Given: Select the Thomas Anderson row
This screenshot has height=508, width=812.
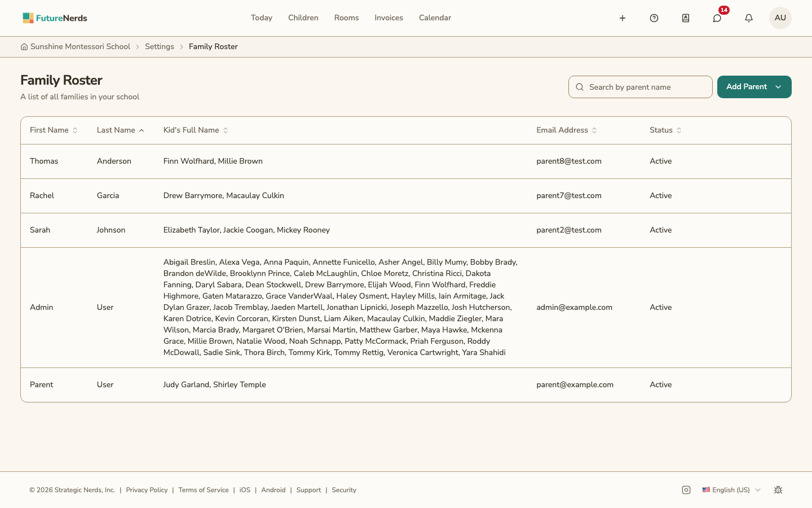Looking at the screenshot, I should 406,161.
